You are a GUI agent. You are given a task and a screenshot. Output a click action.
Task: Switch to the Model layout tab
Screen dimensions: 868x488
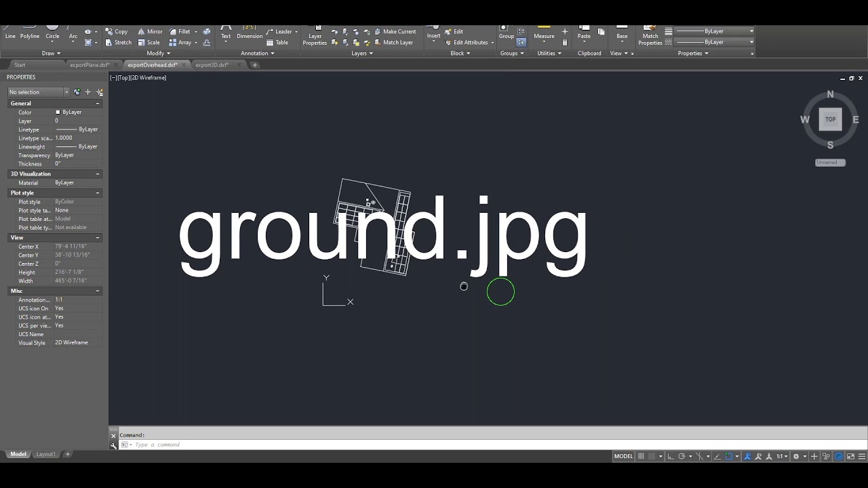(18, 454)
